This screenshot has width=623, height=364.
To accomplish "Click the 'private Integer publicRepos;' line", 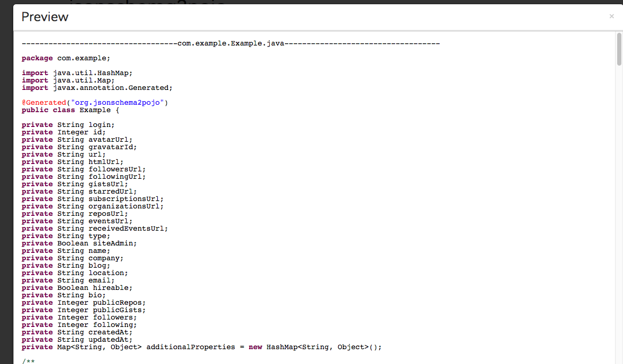I will [84, 303].
